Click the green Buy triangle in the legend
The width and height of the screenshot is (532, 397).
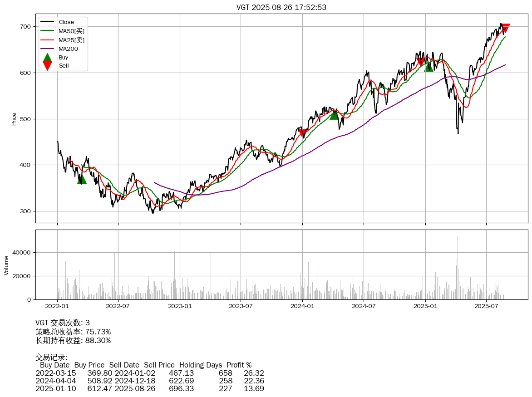click(47, 58)
